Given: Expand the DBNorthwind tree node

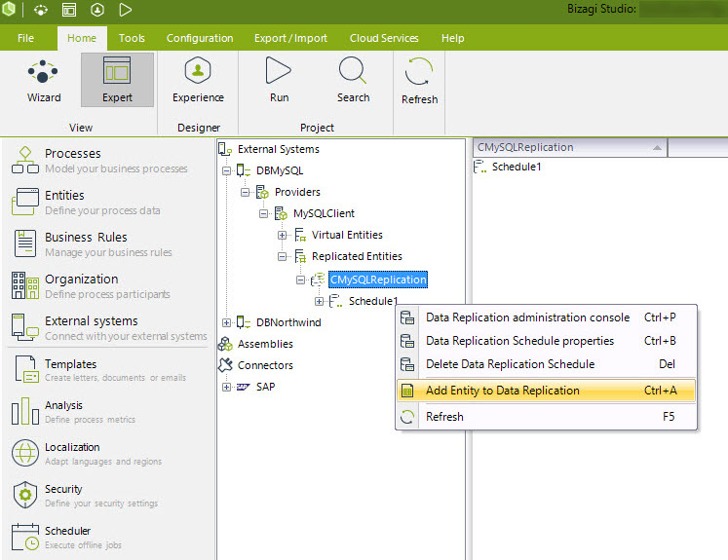Looking at the screenshot, I should pos(226,322).
